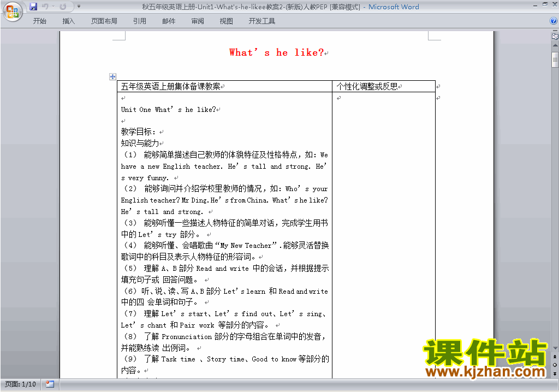Image resolution: width=559 pixels, height=392 pixels.
Task: Click the Redo icon in the quick access toolbar
Action: click(63, 7)
